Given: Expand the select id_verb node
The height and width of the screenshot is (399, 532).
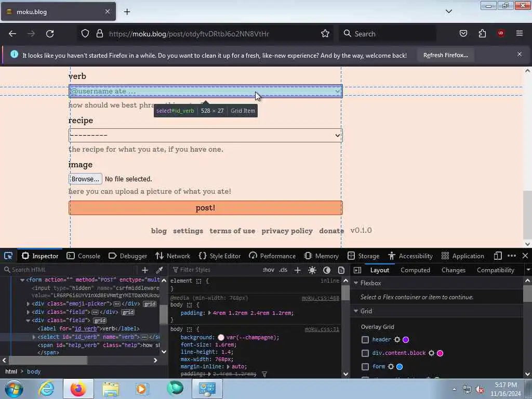Looking at the screenshot, I should (34, 337).
